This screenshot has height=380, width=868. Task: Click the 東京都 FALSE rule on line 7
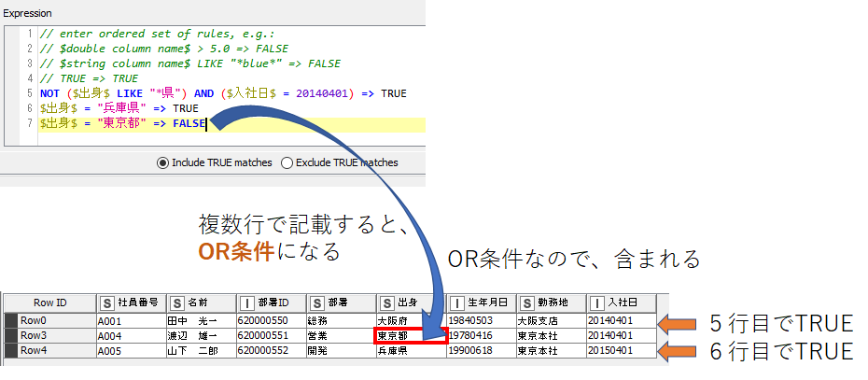[123, 123]
